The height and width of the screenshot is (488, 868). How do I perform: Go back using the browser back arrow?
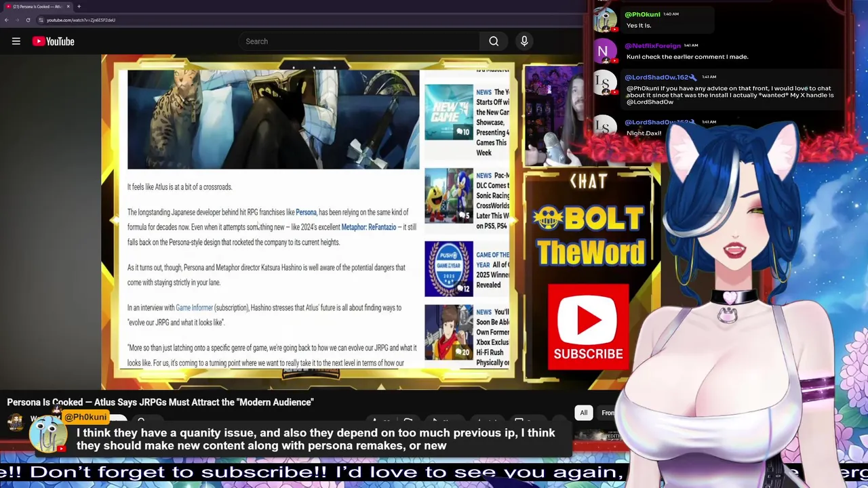[6, 20]
